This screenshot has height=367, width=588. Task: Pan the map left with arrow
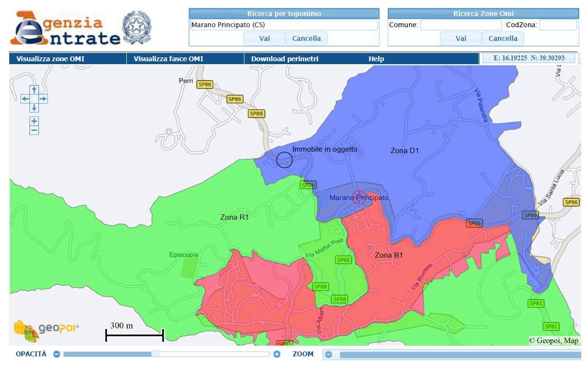pos(25,99)
